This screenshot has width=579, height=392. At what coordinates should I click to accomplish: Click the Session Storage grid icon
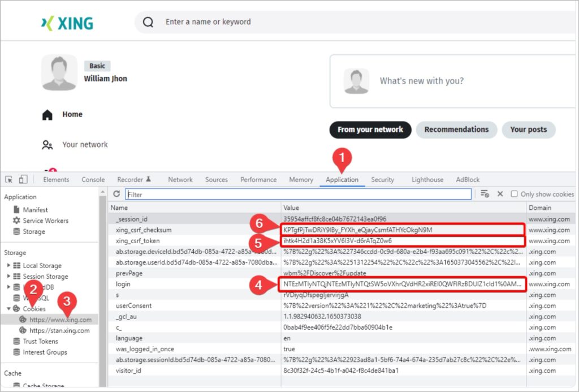16,277
